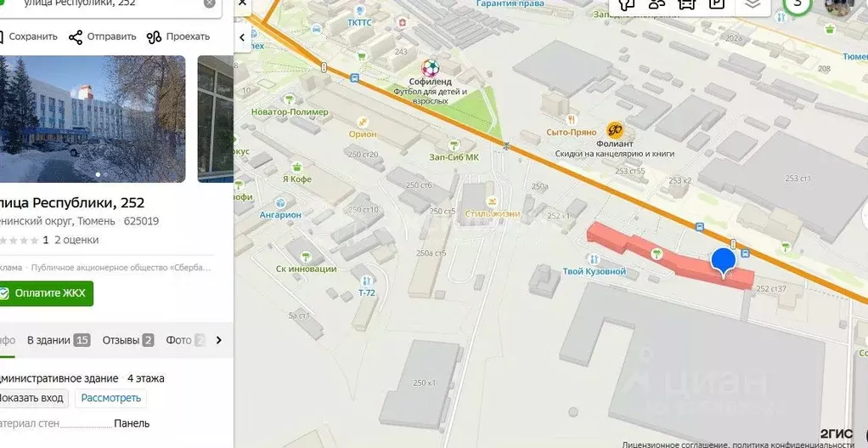Click inside the address search field

point(105,3)
